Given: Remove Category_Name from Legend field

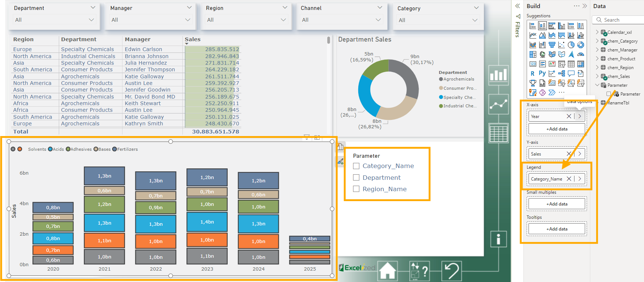Looking at the screenshot, I should point(569,179).
